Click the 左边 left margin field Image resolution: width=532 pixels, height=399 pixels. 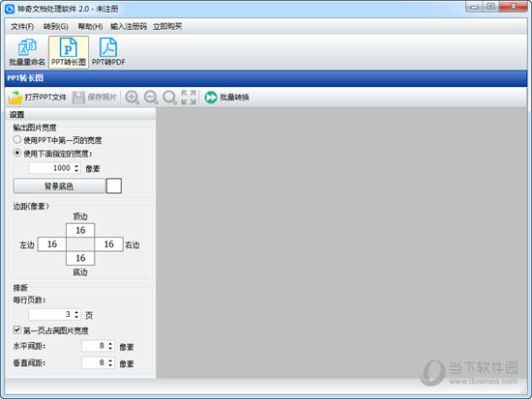pyautogui.click(x=52, y=244)
